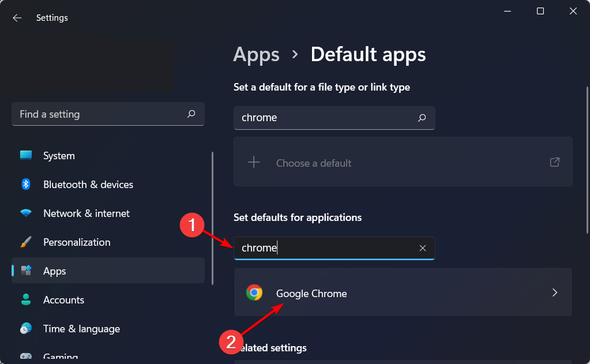590x364 pixels.
Task: Select the Apps category in the sidebar
Action: [108, 271]
